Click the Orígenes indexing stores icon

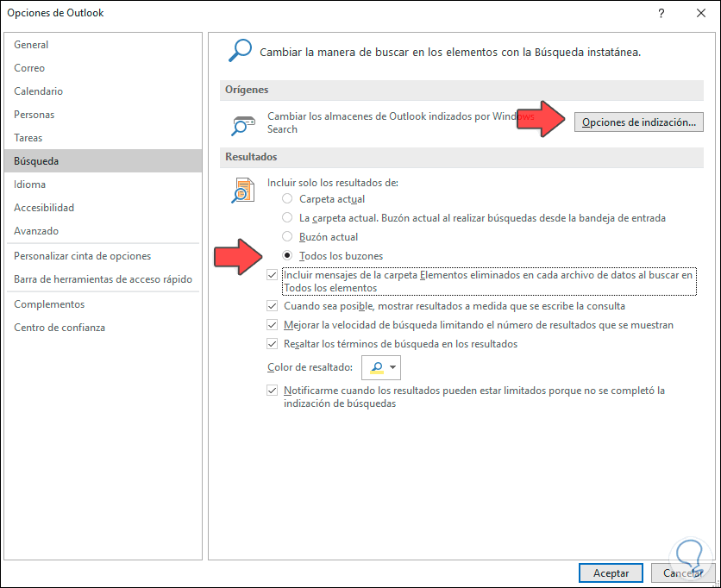[242, 122]
